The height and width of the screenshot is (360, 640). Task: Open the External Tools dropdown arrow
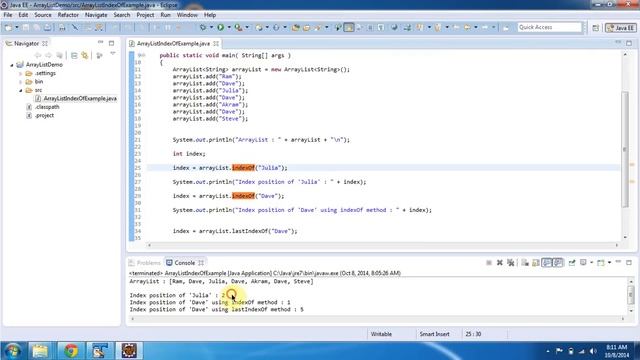pyautogui.click(x=247, y=27)
